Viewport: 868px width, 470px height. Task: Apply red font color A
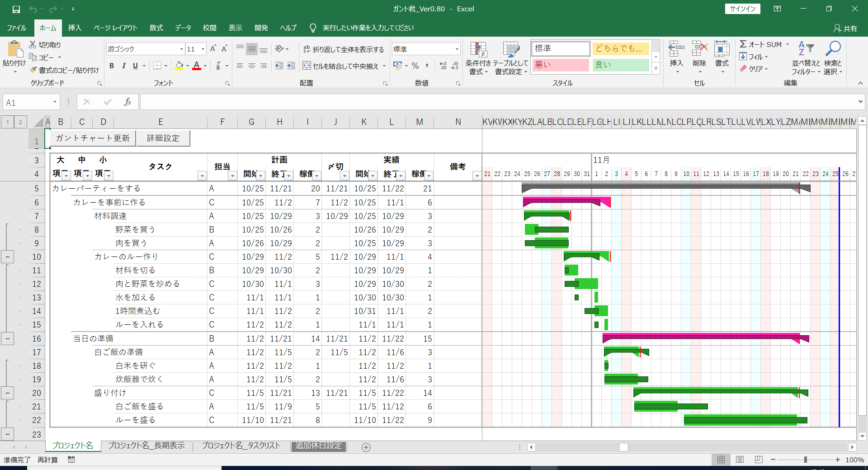pyautogui.click(x=197, y=66)
